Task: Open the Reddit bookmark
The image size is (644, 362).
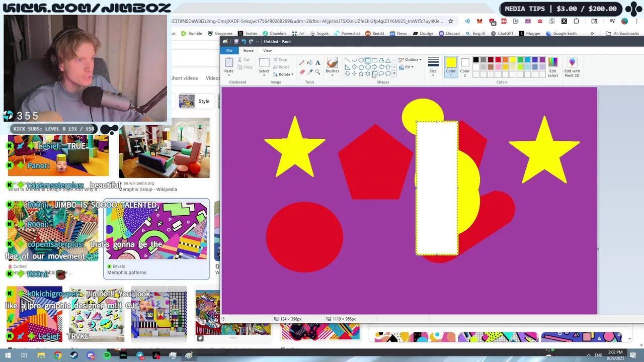Action: pos(375,34)
